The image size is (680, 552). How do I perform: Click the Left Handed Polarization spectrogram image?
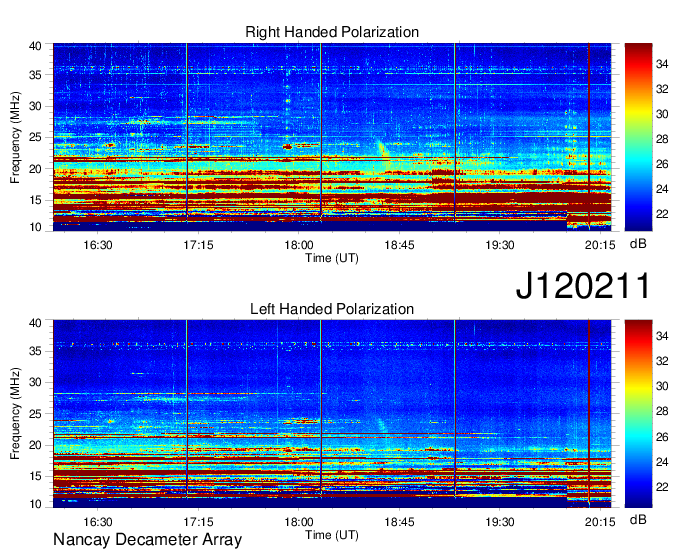(x=332, y=414)
